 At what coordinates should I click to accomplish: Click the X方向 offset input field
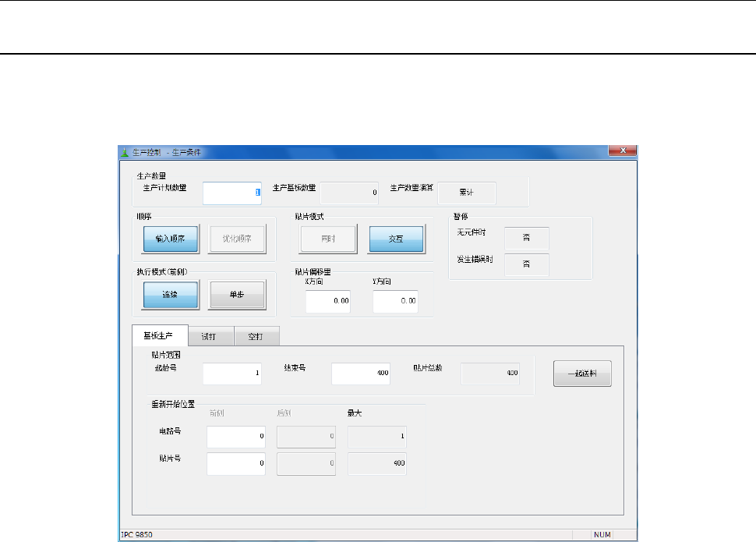point(328,301)
